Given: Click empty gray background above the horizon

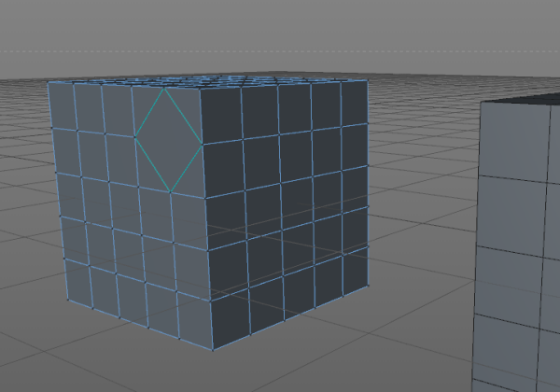Looking at the screenshot, I should pyautogui.click(x=280, y=23).
